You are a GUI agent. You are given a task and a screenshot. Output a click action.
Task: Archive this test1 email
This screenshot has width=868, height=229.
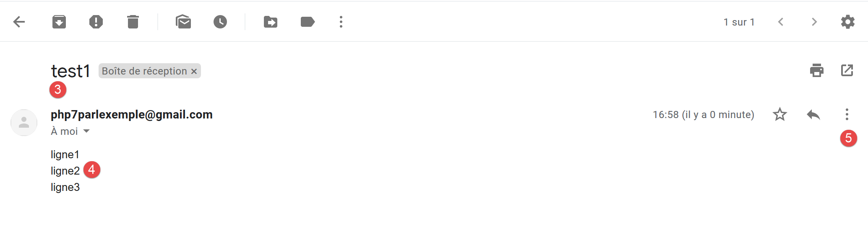click(59, 22)
